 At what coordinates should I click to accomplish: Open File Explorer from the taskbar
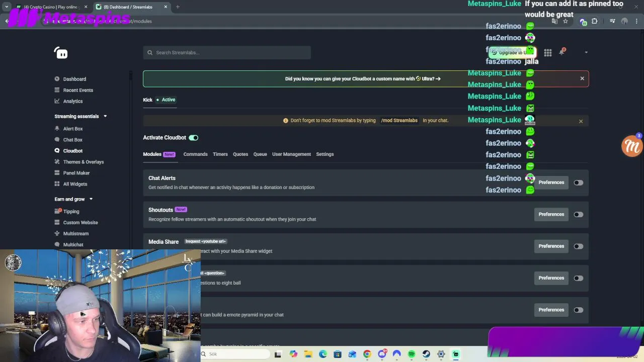[x=308, y=354]
